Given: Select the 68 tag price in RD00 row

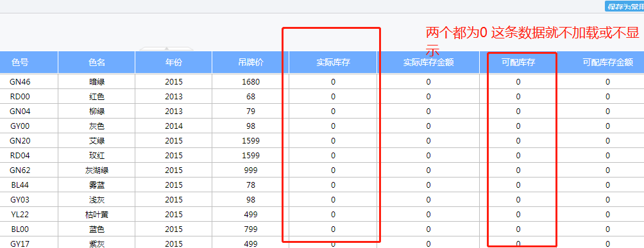Looking at the screenshot, I should pos(251,97).
